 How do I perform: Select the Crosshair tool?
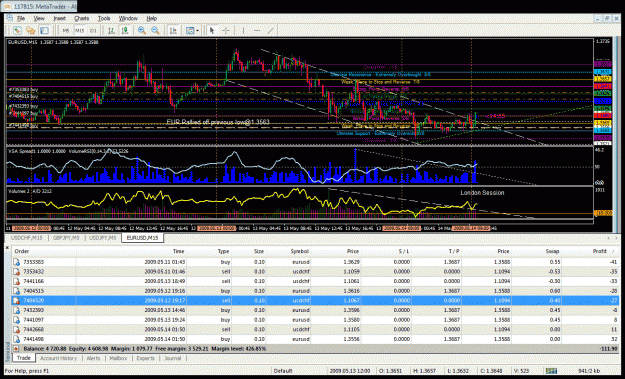pyautogui.click(x=226, y=30)
